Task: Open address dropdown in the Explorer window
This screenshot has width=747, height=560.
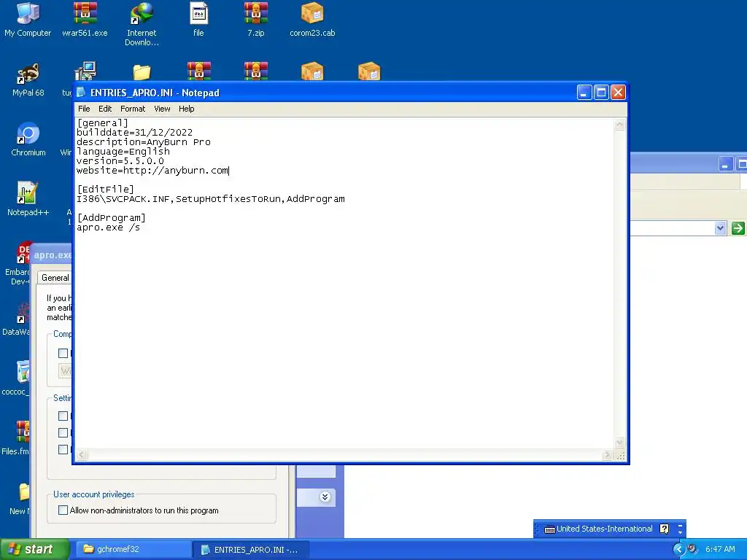Action: (720, 228)
